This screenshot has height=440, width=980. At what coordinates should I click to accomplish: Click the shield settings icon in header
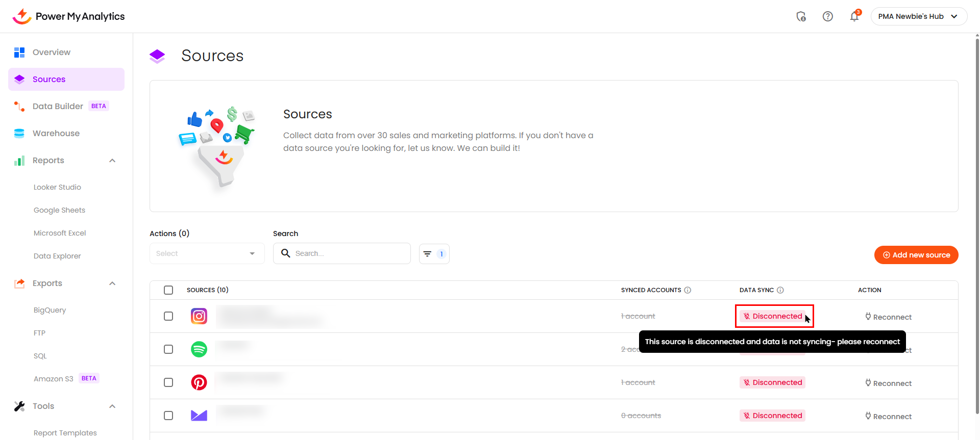tap(801, 17)
